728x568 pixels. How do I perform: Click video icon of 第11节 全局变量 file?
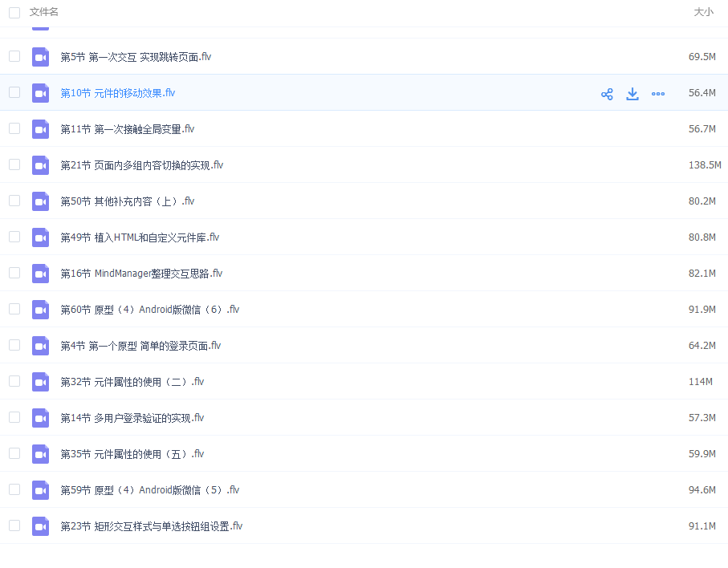click(40, 129)
